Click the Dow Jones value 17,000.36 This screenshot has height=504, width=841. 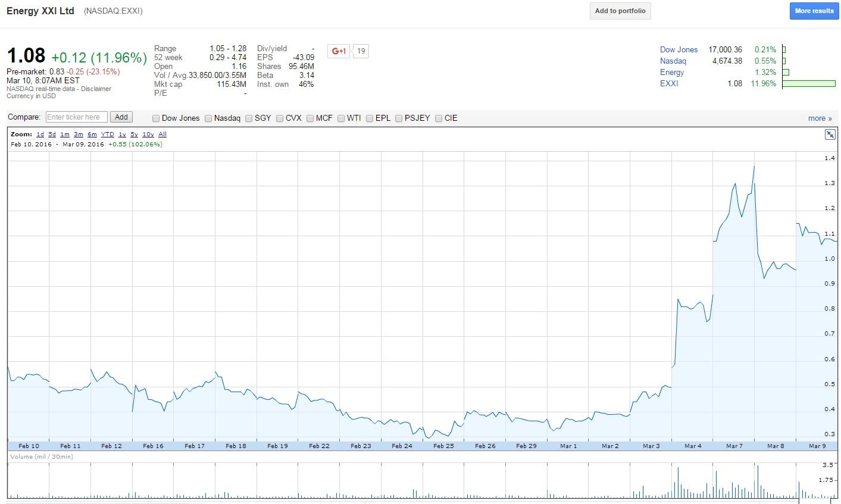[725, 49]
